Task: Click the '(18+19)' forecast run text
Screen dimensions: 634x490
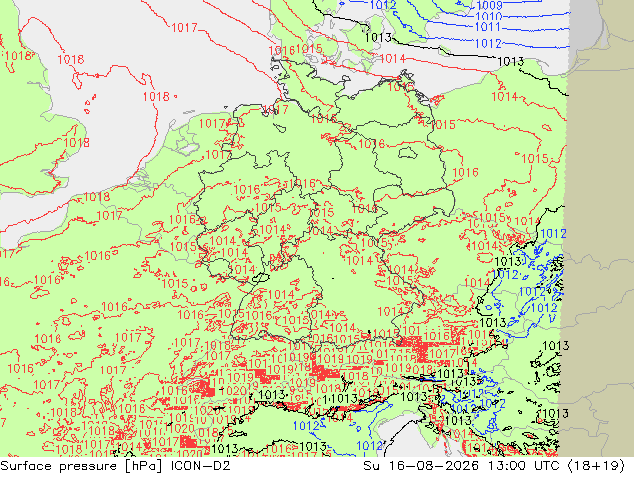Action: pyautogui.click(x=596, y=466)
